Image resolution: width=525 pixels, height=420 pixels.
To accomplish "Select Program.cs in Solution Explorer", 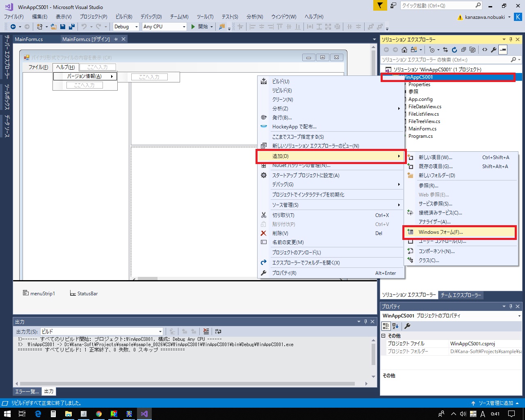I will coord(420,136).
